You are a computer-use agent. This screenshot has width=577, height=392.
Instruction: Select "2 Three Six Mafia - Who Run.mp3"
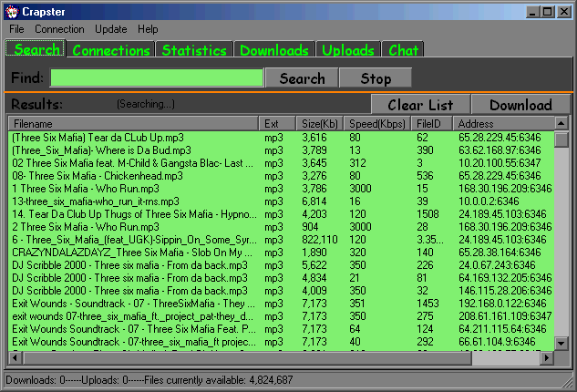(281, 227)
